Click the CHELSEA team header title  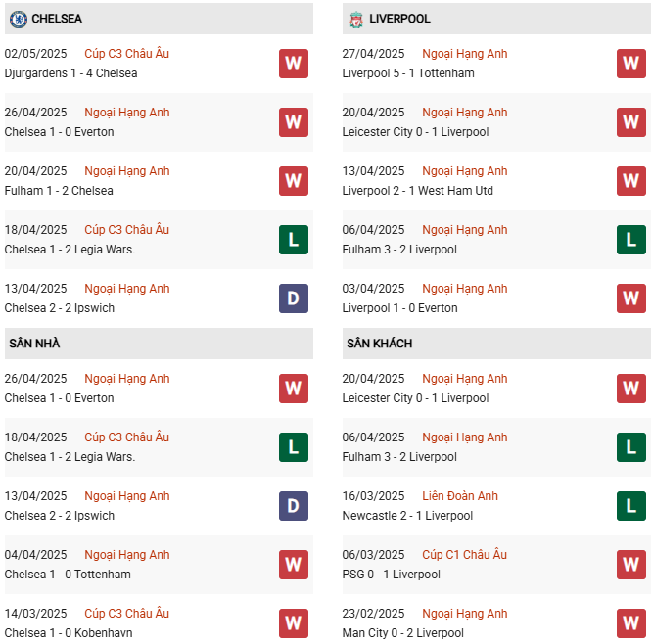coord(57,19)
